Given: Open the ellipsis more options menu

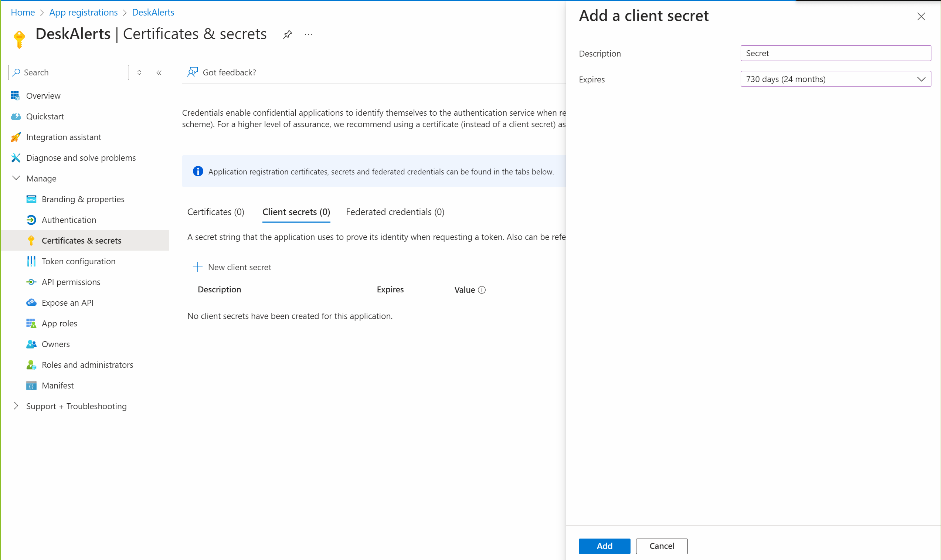Looking at the screenshot, I should 308,34.
